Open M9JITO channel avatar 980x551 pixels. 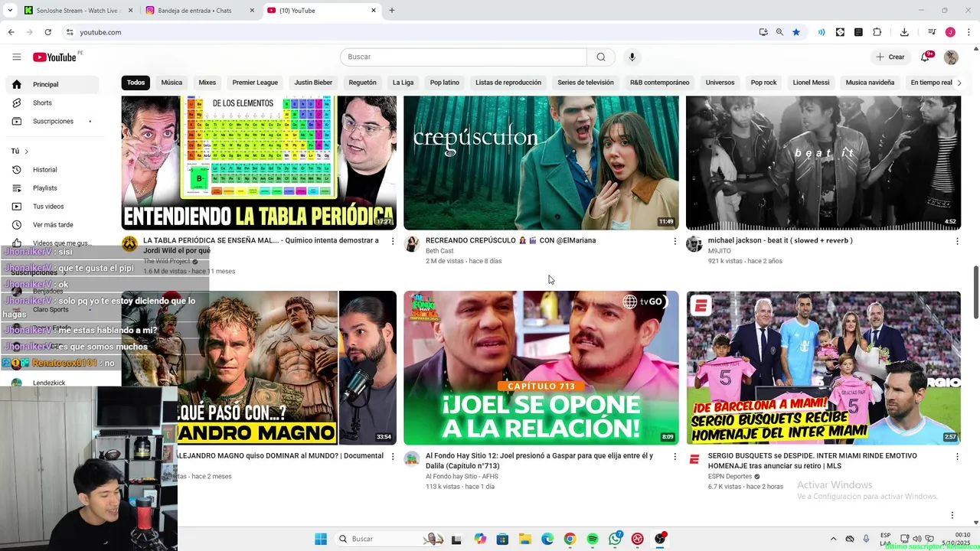[694, 244]
